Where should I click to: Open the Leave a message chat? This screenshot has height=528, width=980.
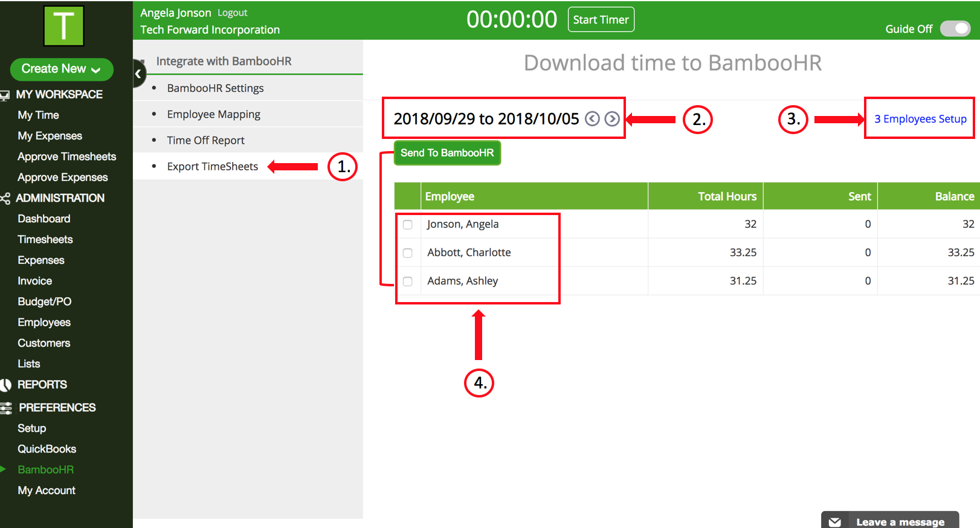pos(890,520)
